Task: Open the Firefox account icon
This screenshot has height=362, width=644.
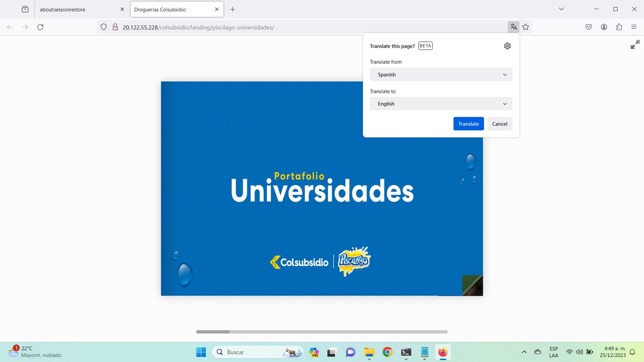Action: 604,27
